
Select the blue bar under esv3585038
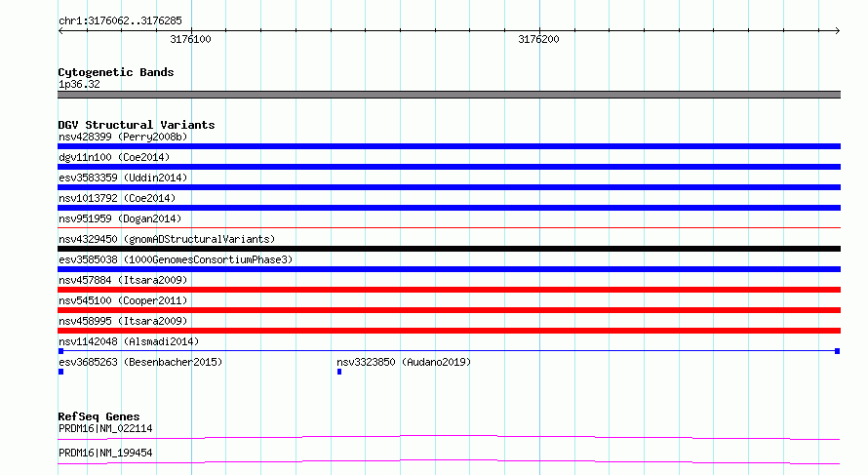pyautogui.click(x=449, y=269)
